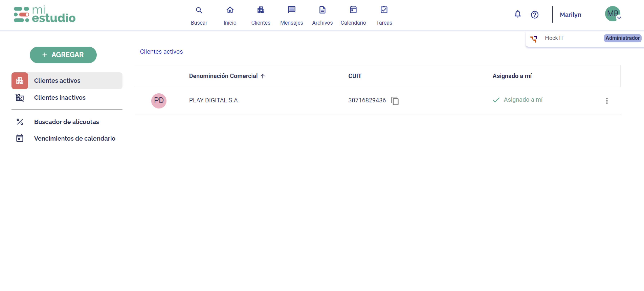Click the percent icon for alícuotas
The height and width of the screenshot is (291, 644).
20,122
